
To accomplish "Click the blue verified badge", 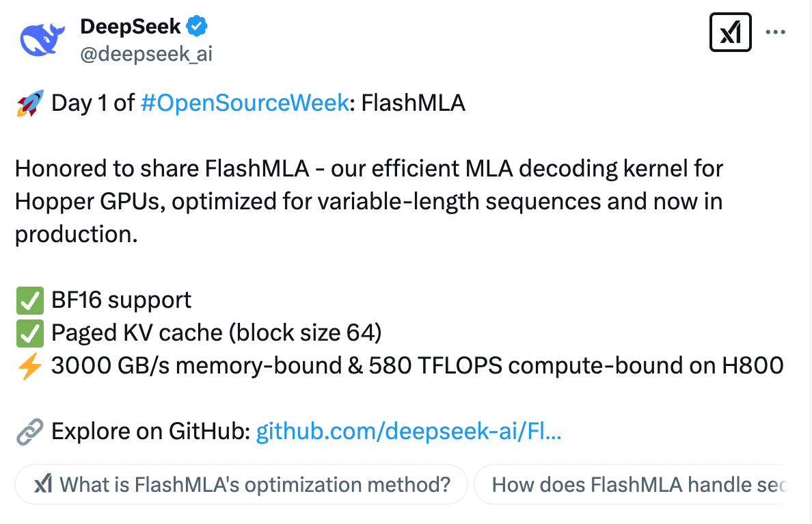I will 198,27.
